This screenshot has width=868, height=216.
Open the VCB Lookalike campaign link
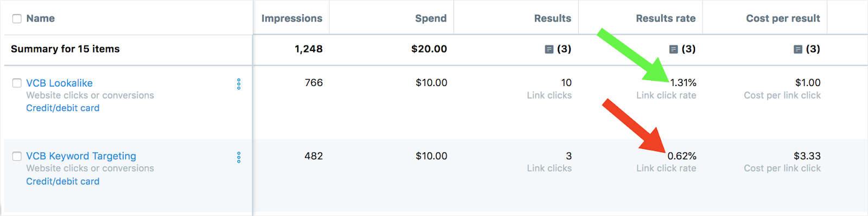pyautogui.click(x=60, y=83)
